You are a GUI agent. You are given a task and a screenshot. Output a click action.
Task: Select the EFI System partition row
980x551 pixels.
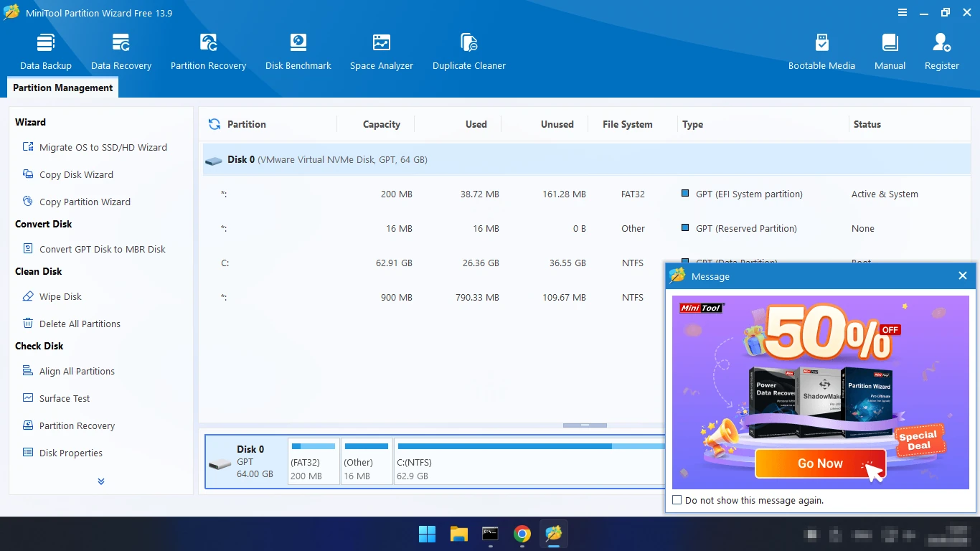586,194
